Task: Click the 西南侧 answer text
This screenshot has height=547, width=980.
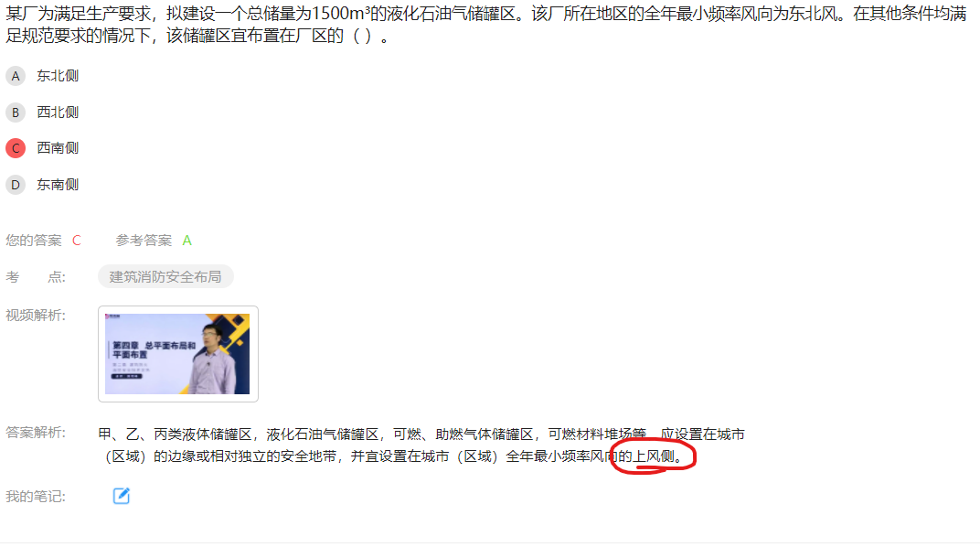Action: [58, 149]
